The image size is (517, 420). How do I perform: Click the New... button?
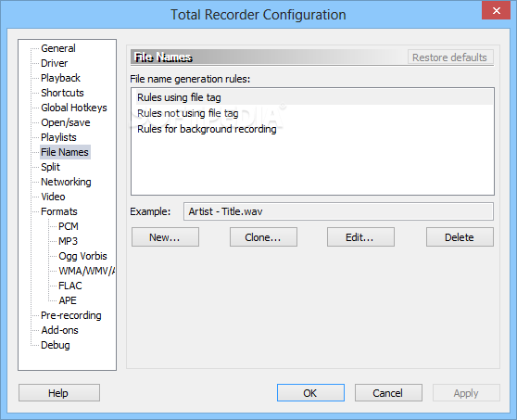[x=165, y=237]
